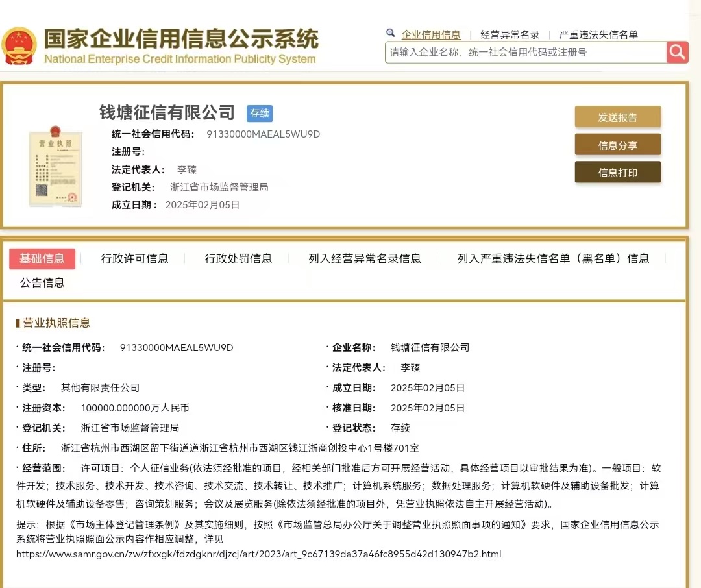Click the company title 钱塘征信有限公司 heading

pos(167,113)
